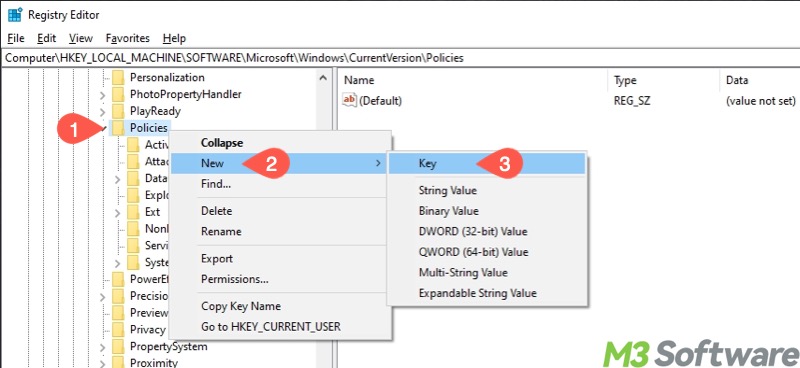Screen dimensions: 800x368
Task: Open the File menu
Action: [x=16, y=38]
